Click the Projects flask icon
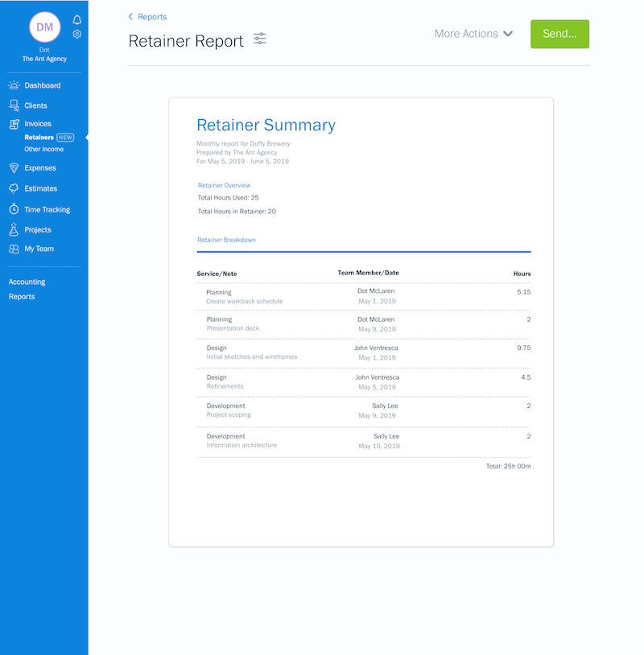The image size is (644, 655). click(14, 229)
